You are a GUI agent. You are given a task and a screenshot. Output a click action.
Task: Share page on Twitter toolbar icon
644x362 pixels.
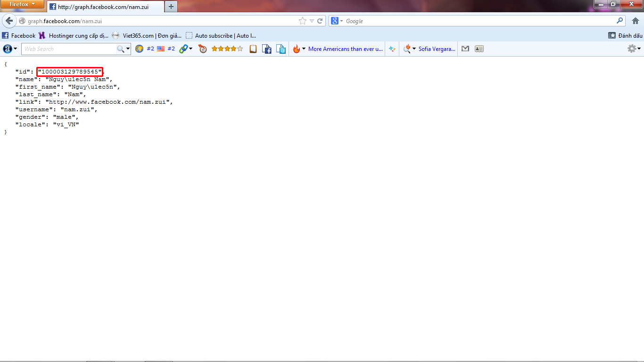click(x=281, y=49)
